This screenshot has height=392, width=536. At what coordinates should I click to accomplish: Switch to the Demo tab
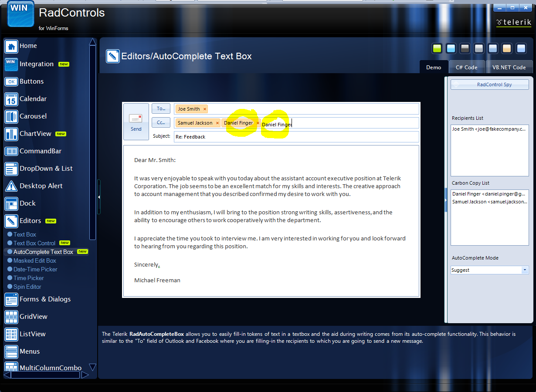(x=434, y=67)
